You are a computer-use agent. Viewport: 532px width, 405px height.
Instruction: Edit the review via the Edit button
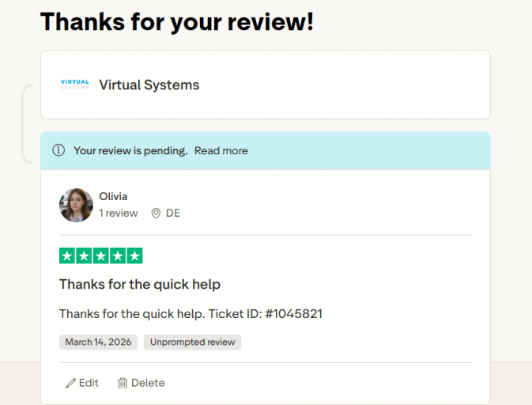pos(81,383)
